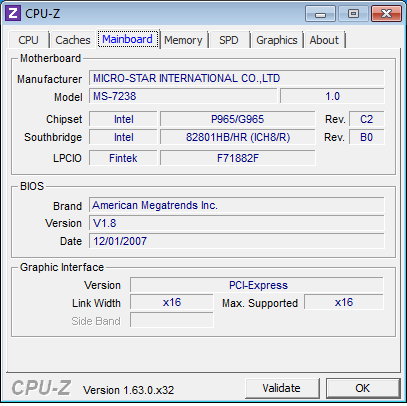
Task: Click the Southbridge label
Action: (x=53, y=137)
